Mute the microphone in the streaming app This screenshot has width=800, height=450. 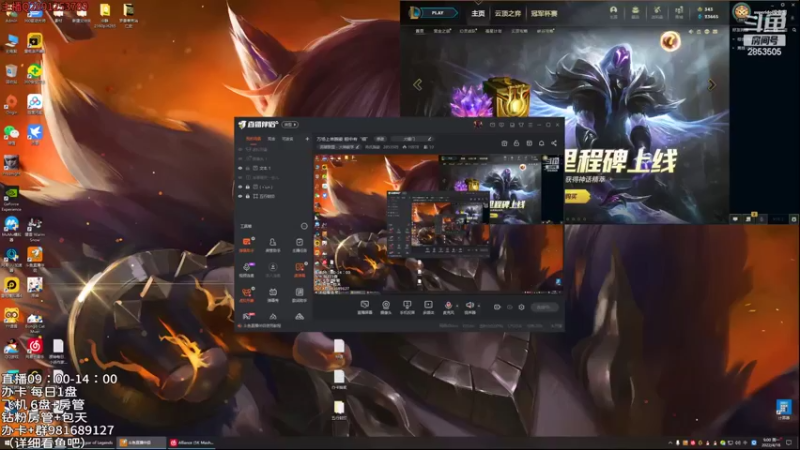coord(448,307)
